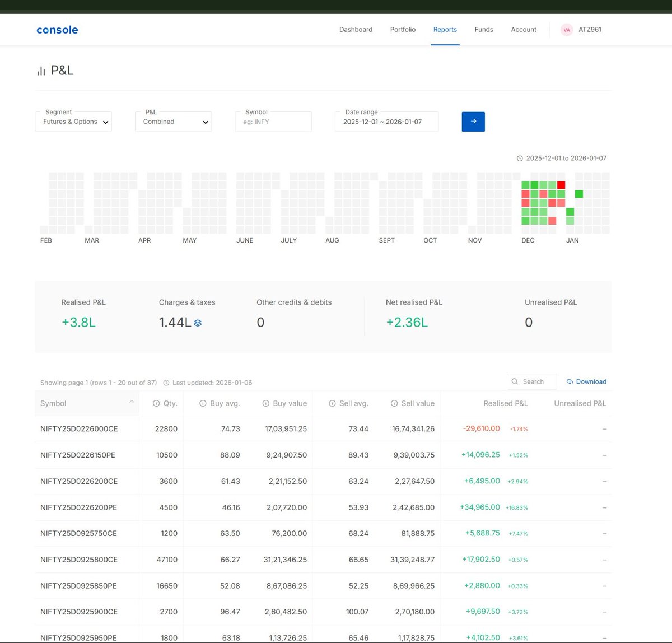Click the info icon next to Sell avg.
Image resolution: width=672 pixels, height=643 pixels.
pos(332,403)
